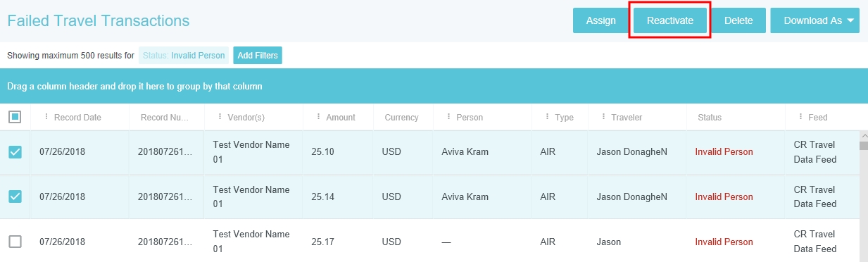Sort by the Currency column header
This screenshot has width=868, height=262.
[x=401, y=118]
